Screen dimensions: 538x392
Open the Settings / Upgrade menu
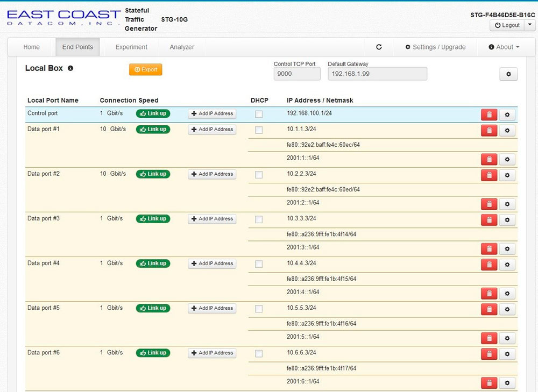435,47
